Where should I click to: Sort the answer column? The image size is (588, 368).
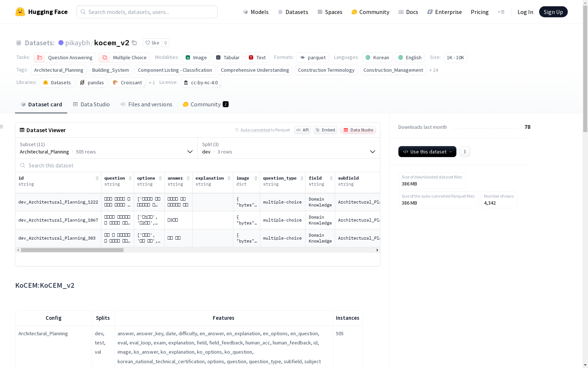(x=188, y=178)
